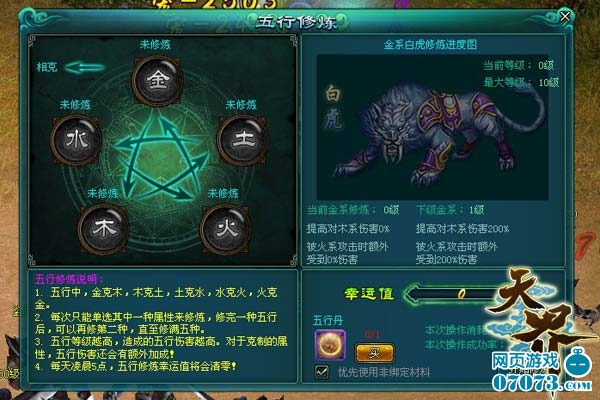600x400 pixels.
Task: Click 未修炼 label above the 土 orb
Action: coord(241,104)
